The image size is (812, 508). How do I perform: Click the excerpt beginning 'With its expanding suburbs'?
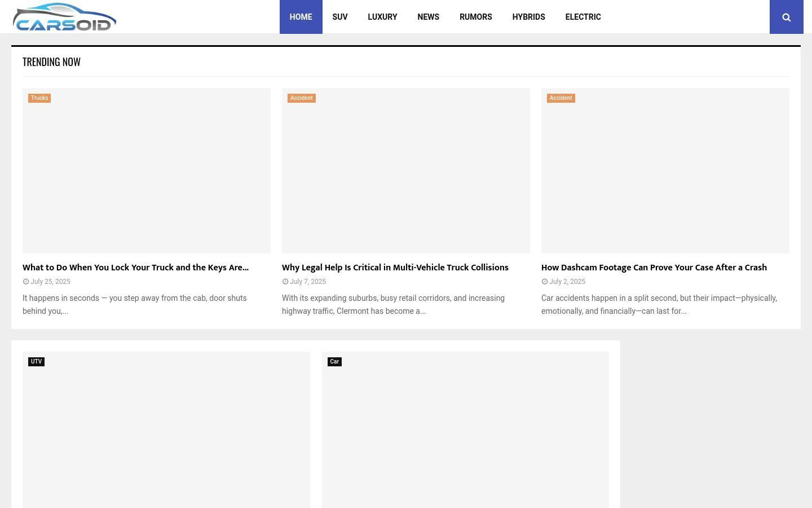point(394,304)
